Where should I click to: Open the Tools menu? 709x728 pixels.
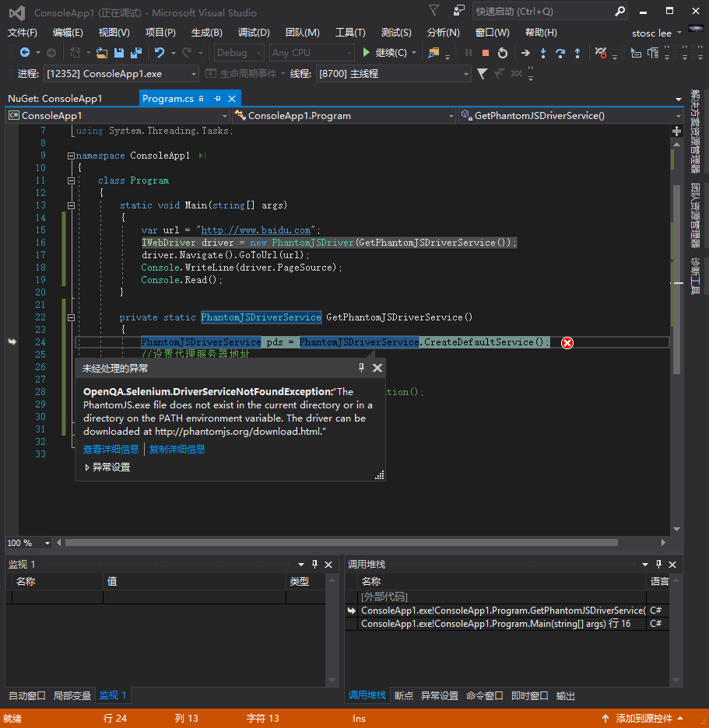[x=350, y=33]
